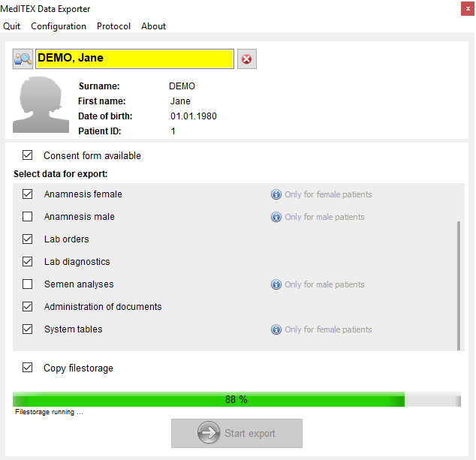This screenshot has width=476, height=460.
Task: Click the 'Select data for export:' heading
Action: pyautogui.click(x=60, y=174)
